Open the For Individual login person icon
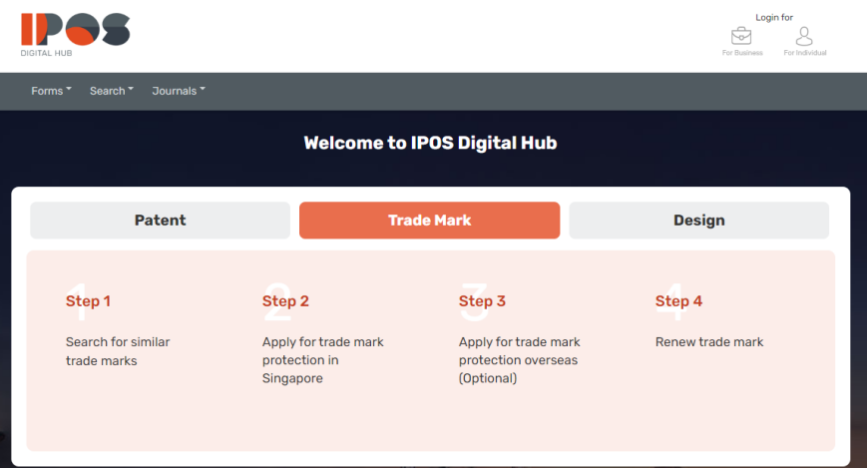The width and height of the screenshot is (868, 469). click(x=804, y=36)
